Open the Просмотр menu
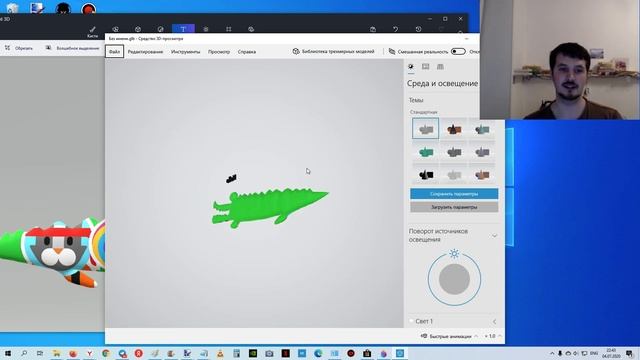This screenshot has width=640, height=360. 219,52
